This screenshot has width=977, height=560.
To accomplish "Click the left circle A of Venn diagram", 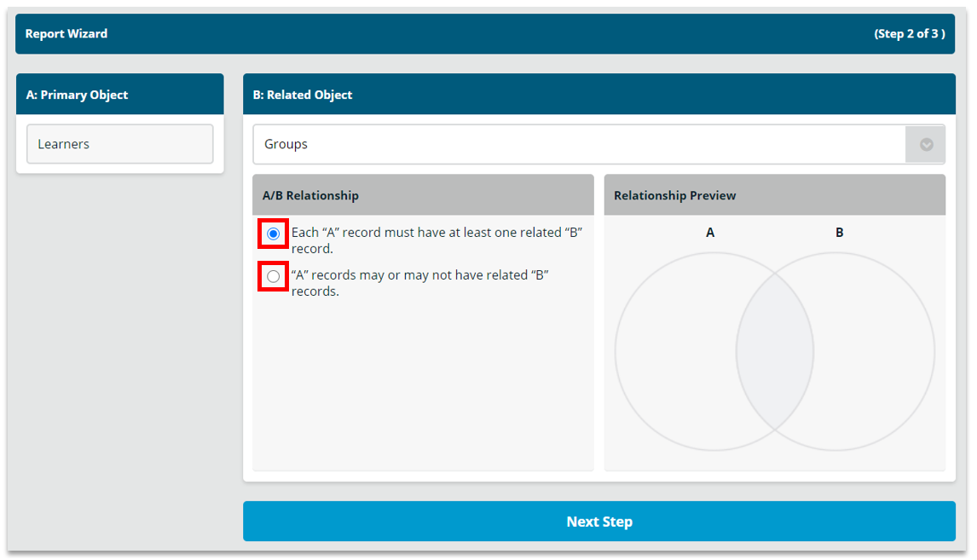I will [x=675, y=351].
